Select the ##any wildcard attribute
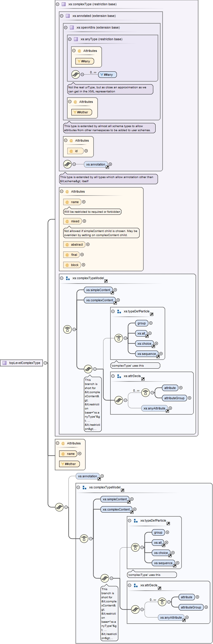This screenshot has height=644, width=213. click(x=85, y=61)
